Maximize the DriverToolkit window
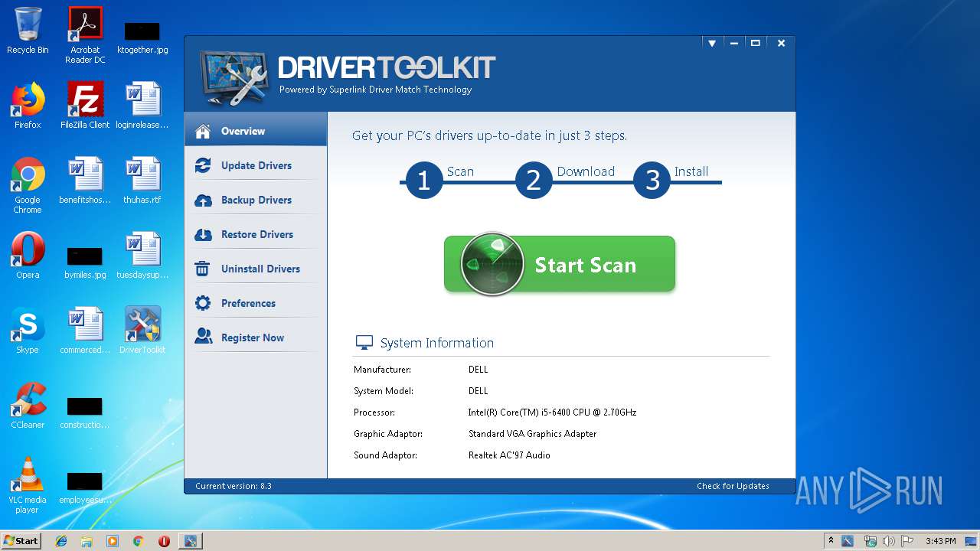Viewport: 980px width, 551px height. click(x=755, y=44)
